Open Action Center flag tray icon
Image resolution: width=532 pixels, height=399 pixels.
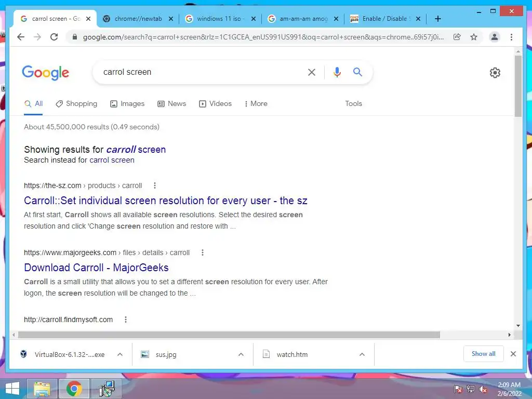(x=458, y=389)
